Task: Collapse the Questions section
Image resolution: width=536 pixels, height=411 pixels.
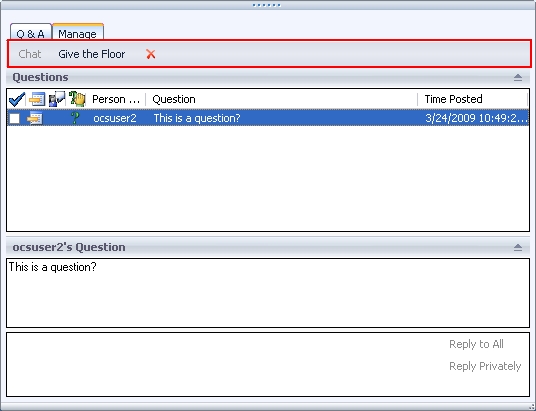Action: coord(518,77)
